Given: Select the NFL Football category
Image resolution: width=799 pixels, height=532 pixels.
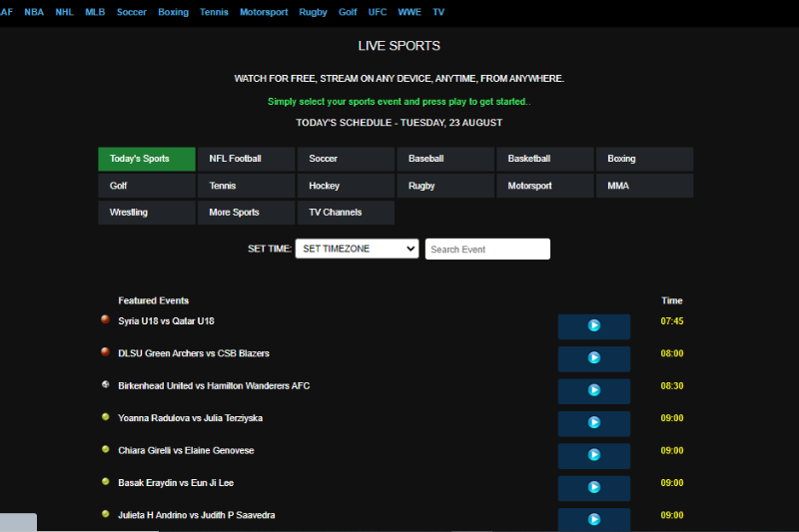Looking at the screenshot, I should 246,159.
